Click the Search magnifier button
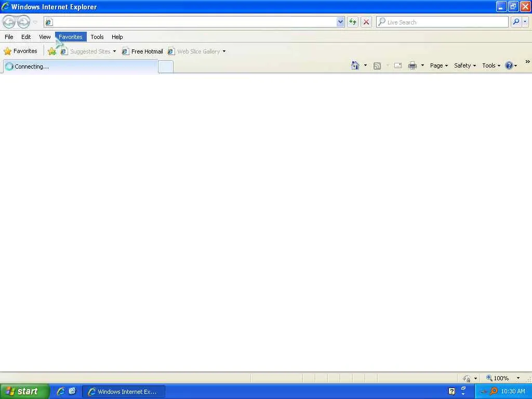Image resolution: width=532 pixels, height=399 pixels. click(x=516, y=22)
